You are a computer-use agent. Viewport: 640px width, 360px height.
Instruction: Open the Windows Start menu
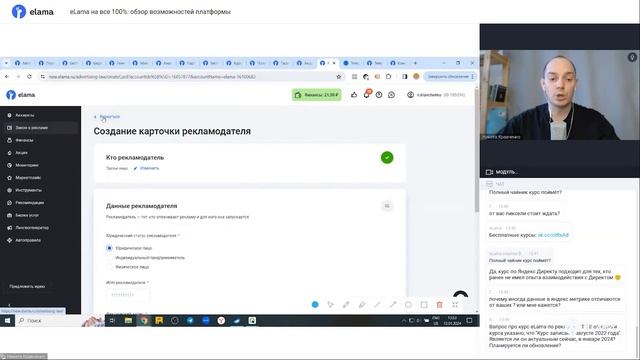pyautogui.click(x=7, y=321)
